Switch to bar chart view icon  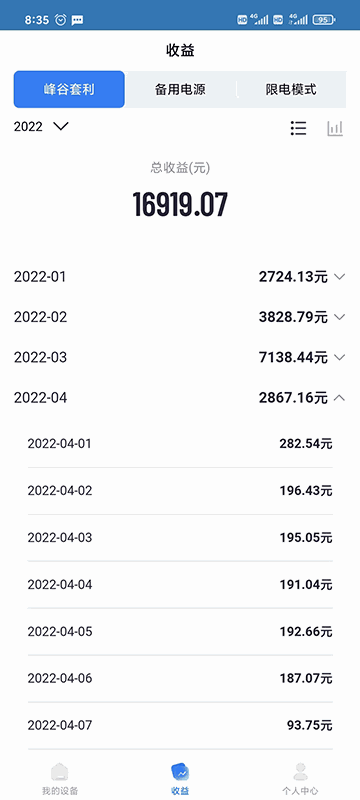tap(335, 128)
